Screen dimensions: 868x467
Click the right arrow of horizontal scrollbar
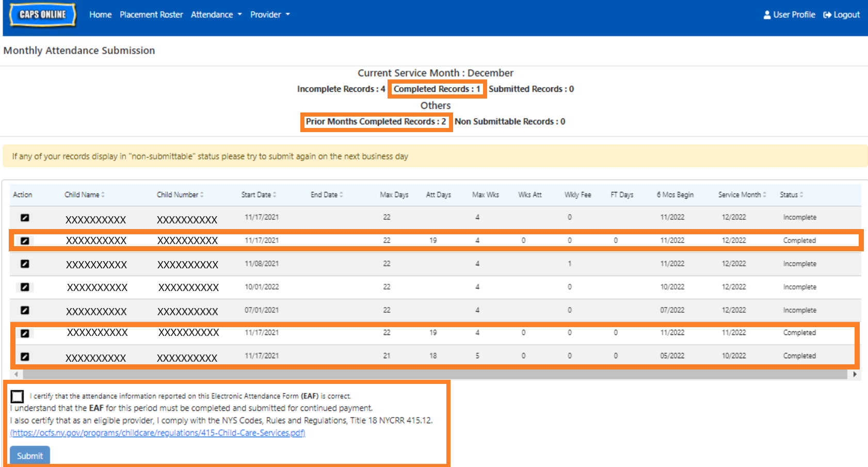[855, 374]
